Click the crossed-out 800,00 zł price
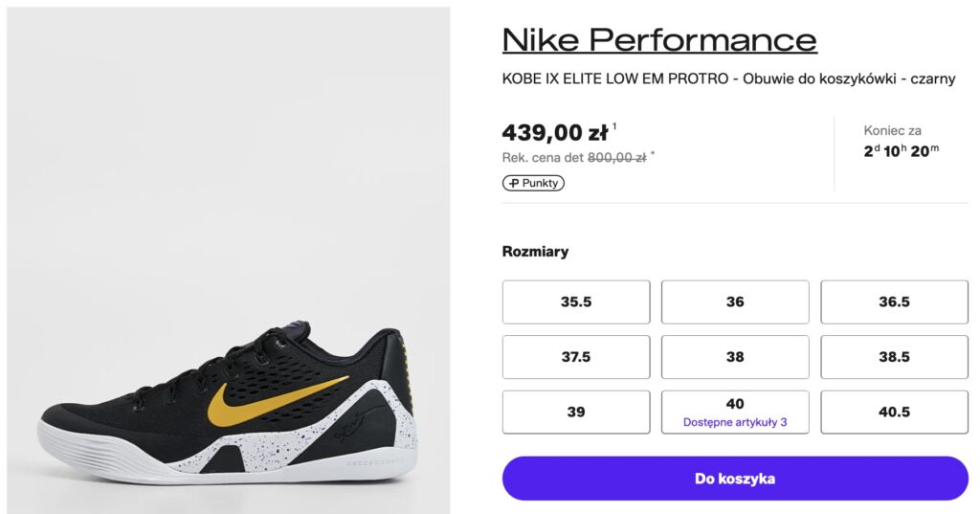Viewport: 980px width, 514px height. pos(616,158)
